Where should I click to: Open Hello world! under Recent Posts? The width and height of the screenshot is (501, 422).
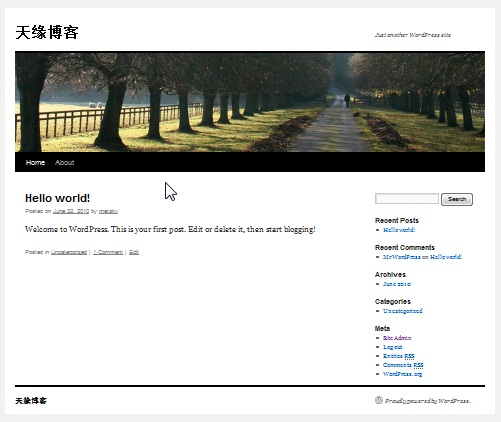pyautogui.click(x=399, y=230)
